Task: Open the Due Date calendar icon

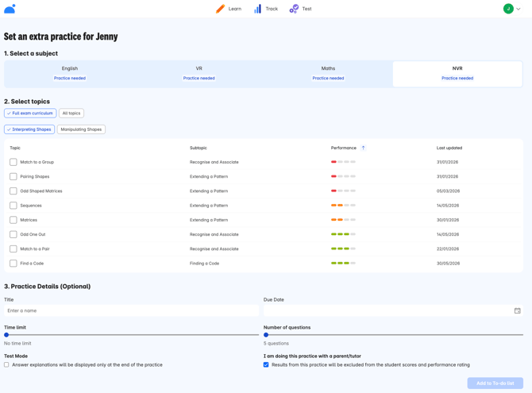Action: (x=517, y=310)
